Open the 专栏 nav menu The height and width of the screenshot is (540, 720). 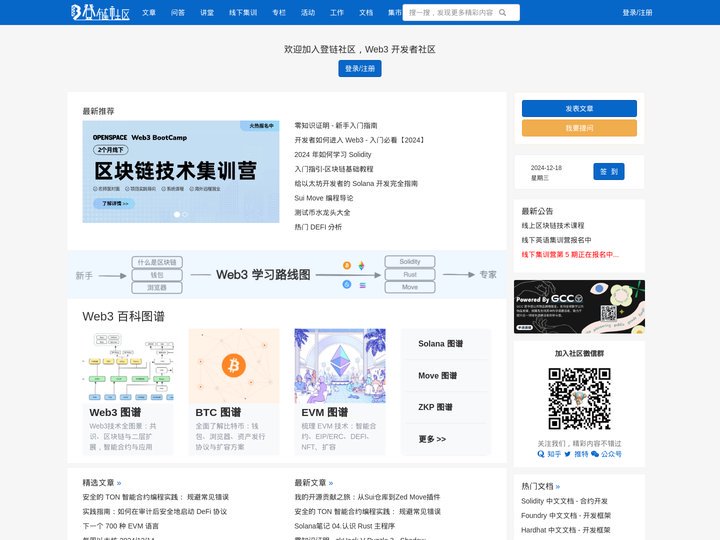(x=279, y=12)
